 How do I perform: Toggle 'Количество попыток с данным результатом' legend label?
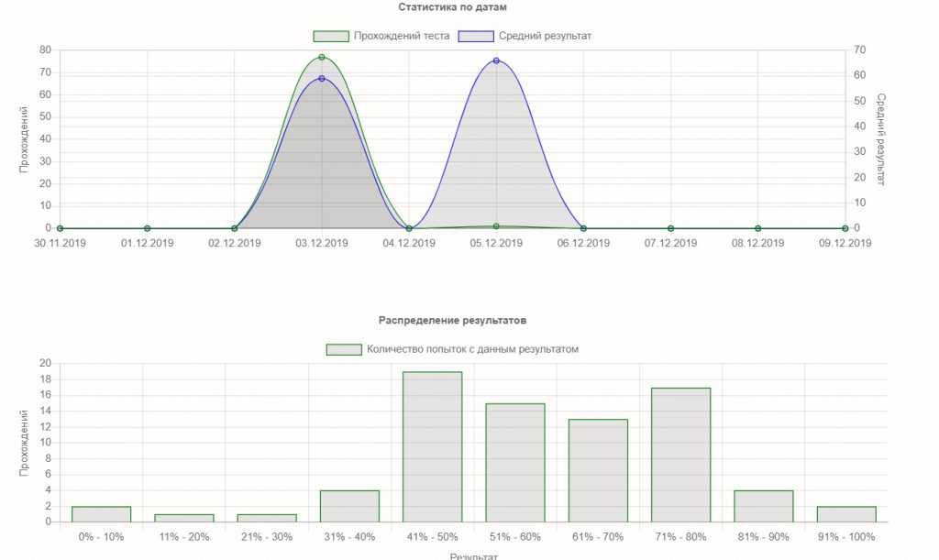click(453, 349)
